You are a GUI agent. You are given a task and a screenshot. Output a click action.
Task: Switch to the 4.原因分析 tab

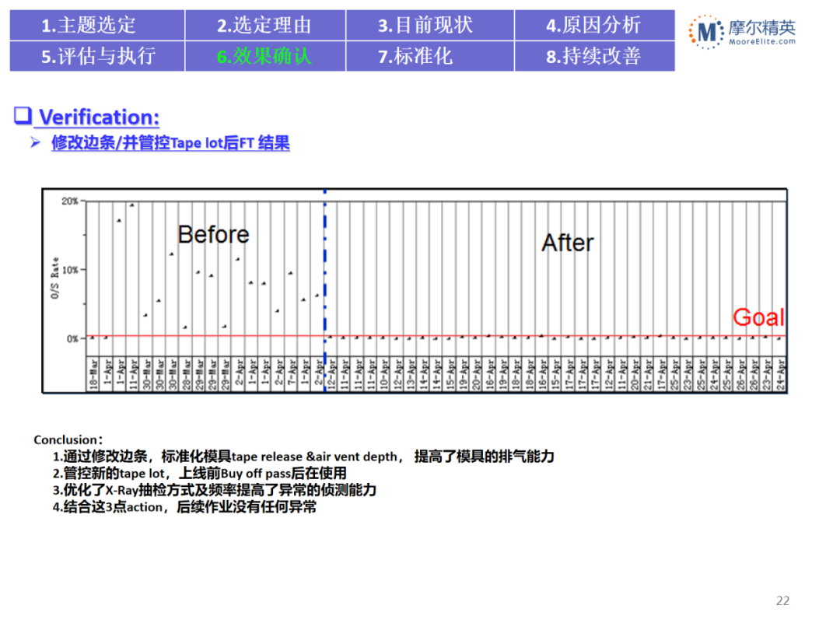point(595,25)
